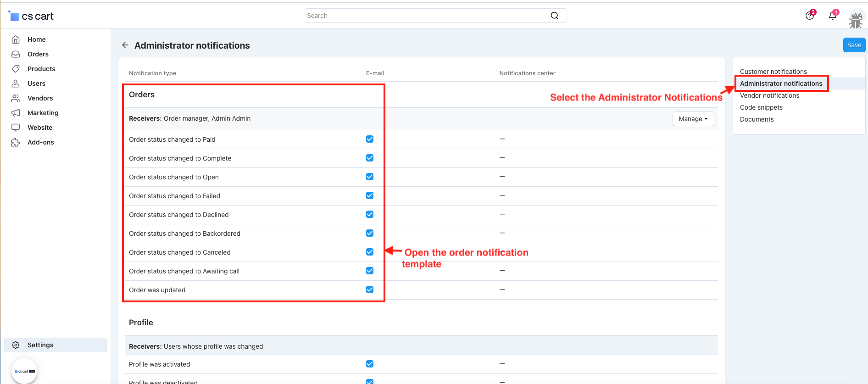868x384 pixels.
Task: Uncheck e-mail for Order status changed to Failed
Action: 370,195
